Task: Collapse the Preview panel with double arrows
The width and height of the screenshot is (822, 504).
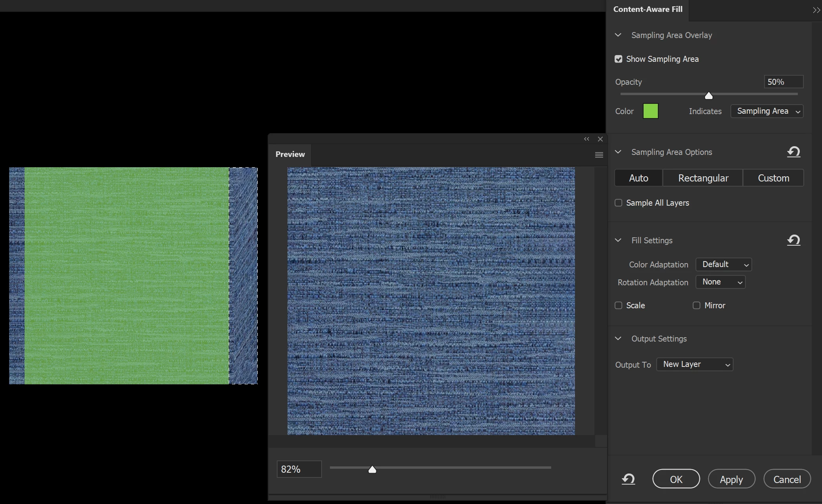Action: pyautogui.click(x=586, y=139)
